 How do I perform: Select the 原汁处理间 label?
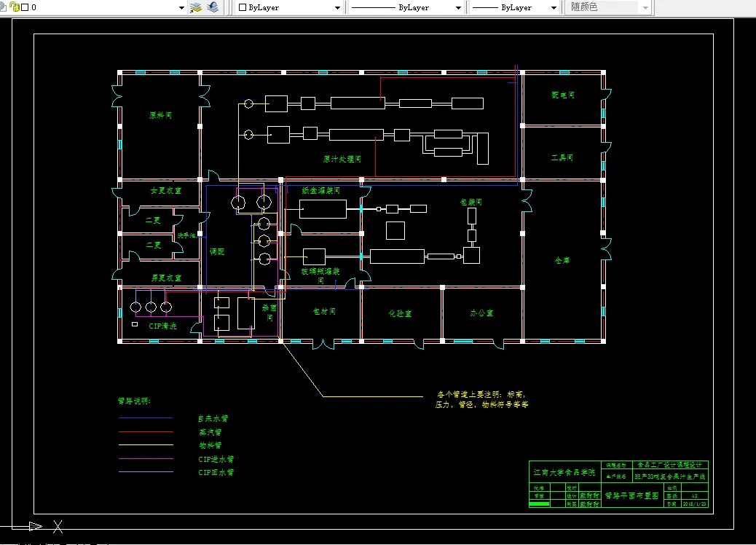click(x=342, y=159)
